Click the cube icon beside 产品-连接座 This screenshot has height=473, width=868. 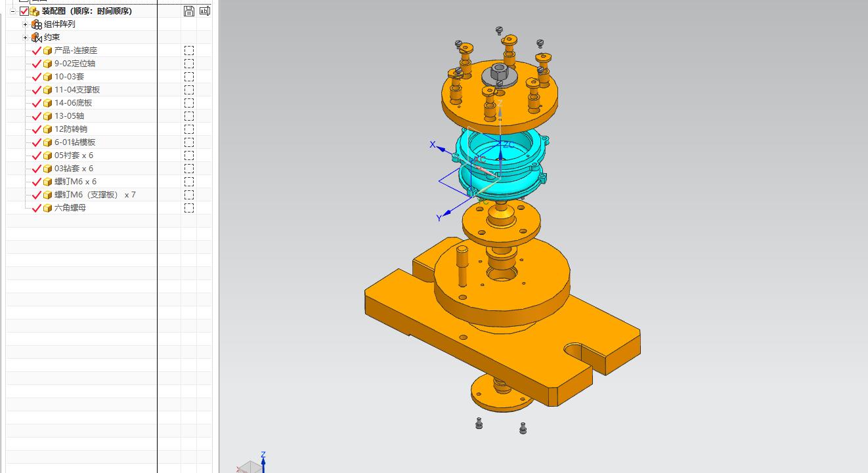(x=47, y=51)
